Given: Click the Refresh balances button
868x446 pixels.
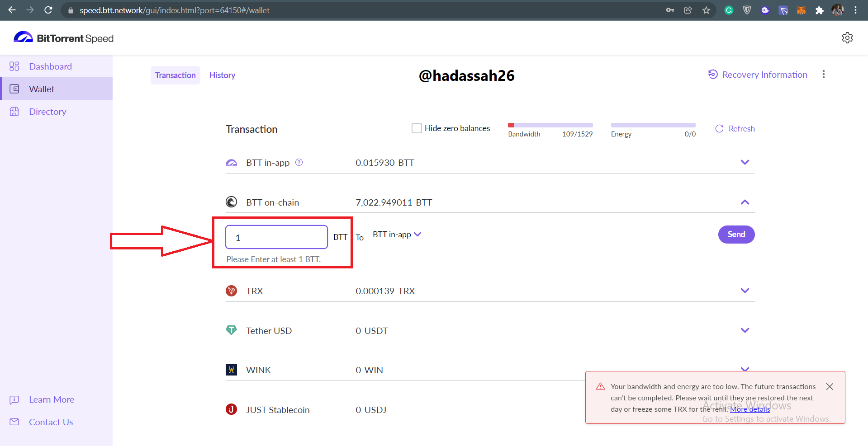Looking at the screenshot, I should point(735,129).
